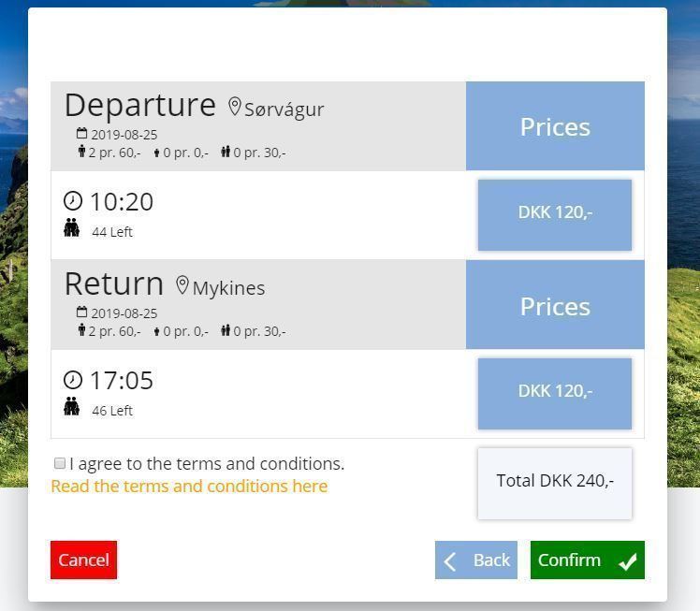Click the Total DKK 240,- box
The width and height of the screenshot is (700, 611).
click(555, 484)
